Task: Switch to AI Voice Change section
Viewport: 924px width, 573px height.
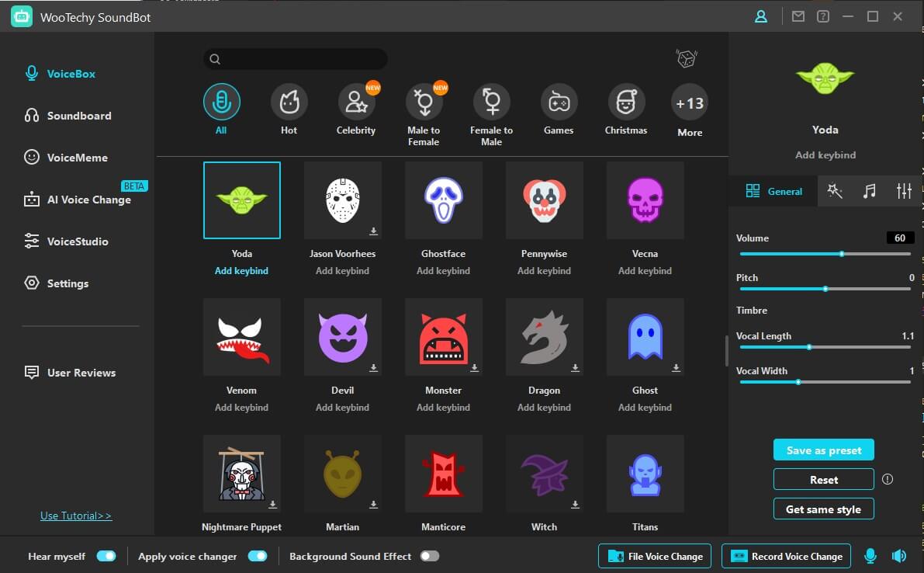Action: click(x=88, y=200)
